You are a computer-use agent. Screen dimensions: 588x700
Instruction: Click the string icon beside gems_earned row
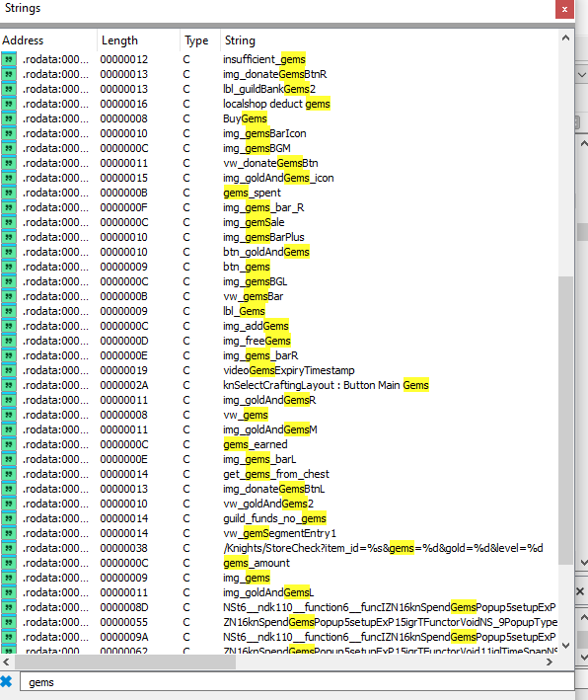pyautogui.click(x=9, y=444)
